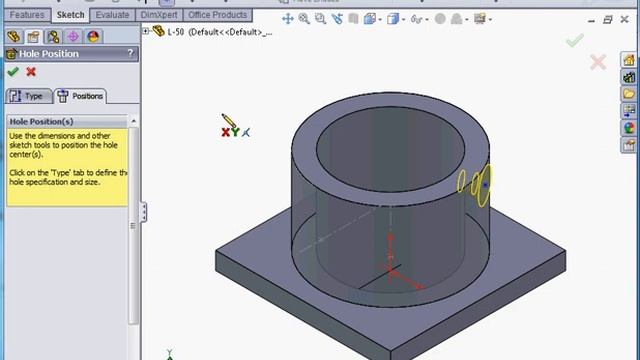Open Hide/Show Items dropdown arrow

coord(427,20)
